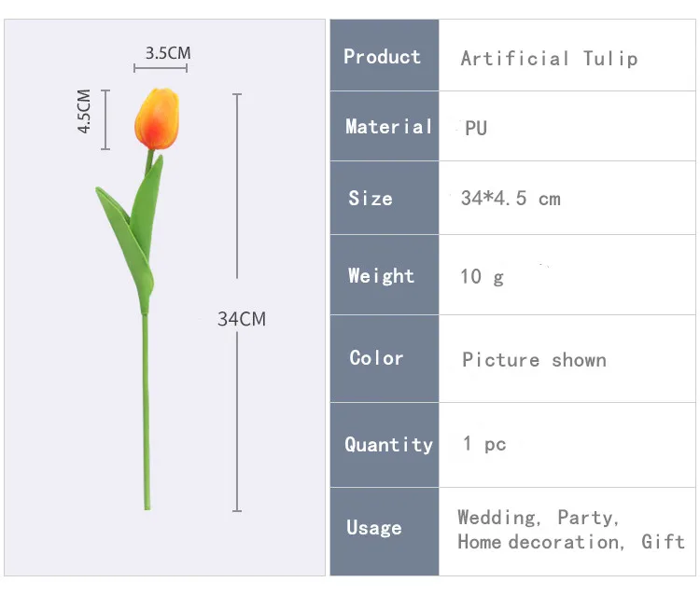Select the Product header cell
The image size is (700, 596).
click(x=383, y=56)
